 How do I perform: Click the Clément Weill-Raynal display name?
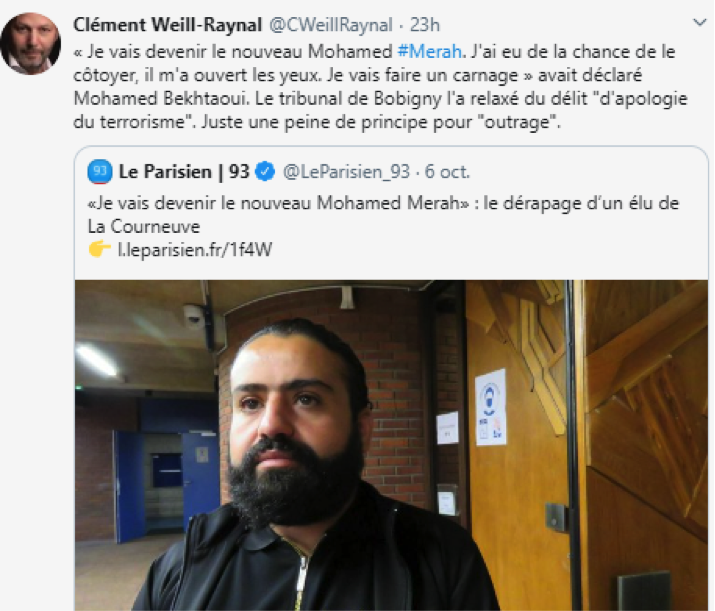[168, 25]
